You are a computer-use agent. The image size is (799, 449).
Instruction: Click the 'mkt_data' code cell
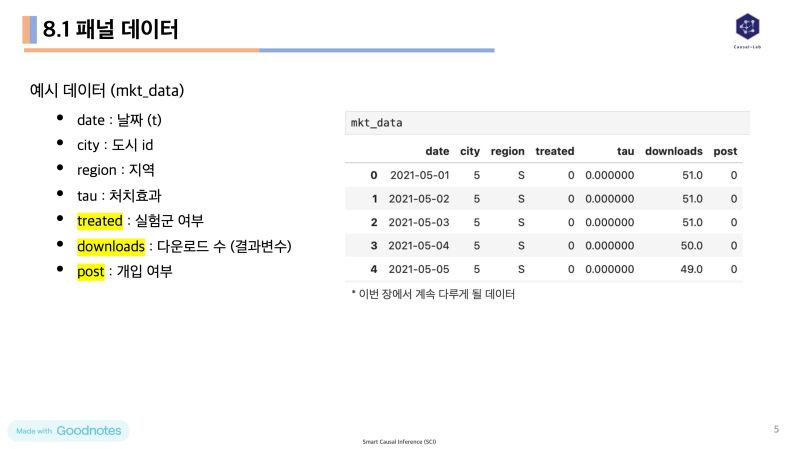547,123
